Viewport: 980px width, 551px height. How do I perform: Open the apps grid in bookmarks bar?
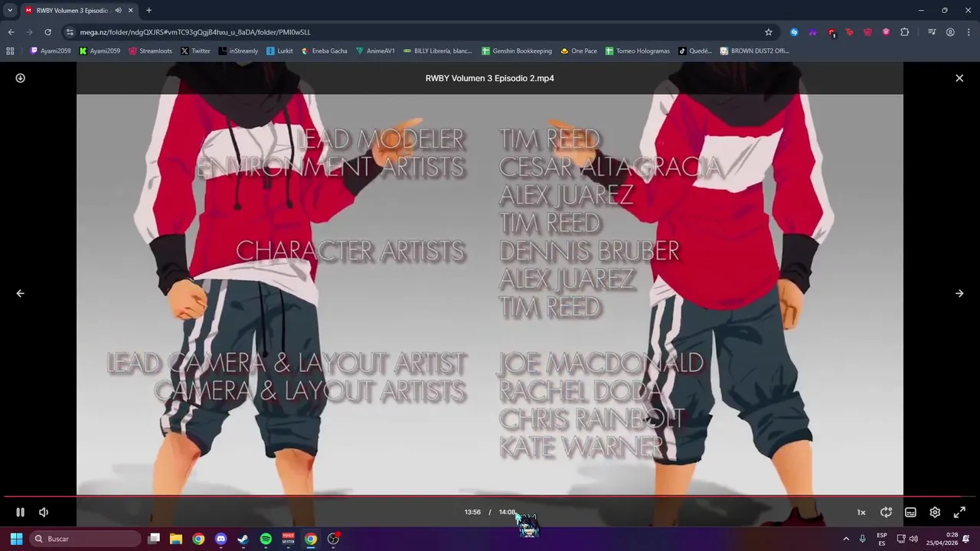[x=10, y=51]
